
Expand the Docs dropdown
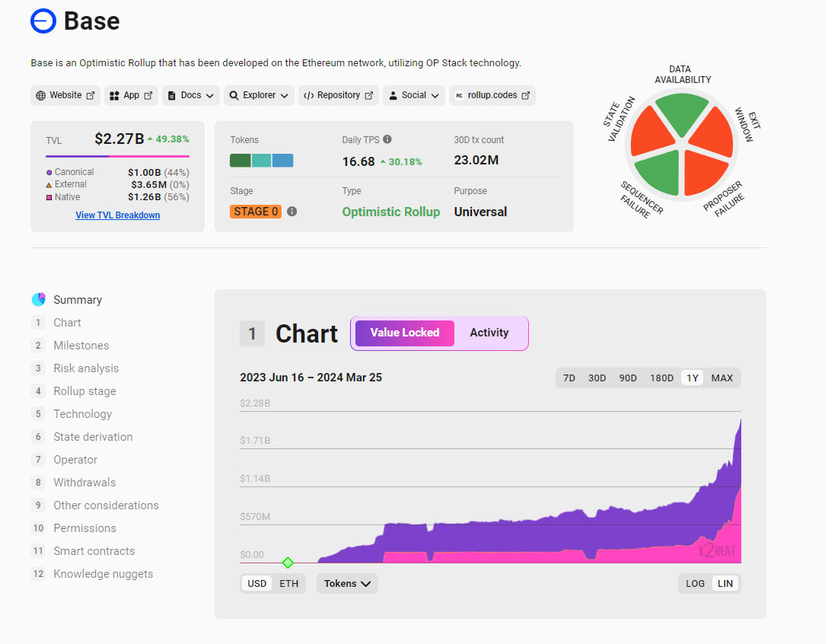(210, 96)
